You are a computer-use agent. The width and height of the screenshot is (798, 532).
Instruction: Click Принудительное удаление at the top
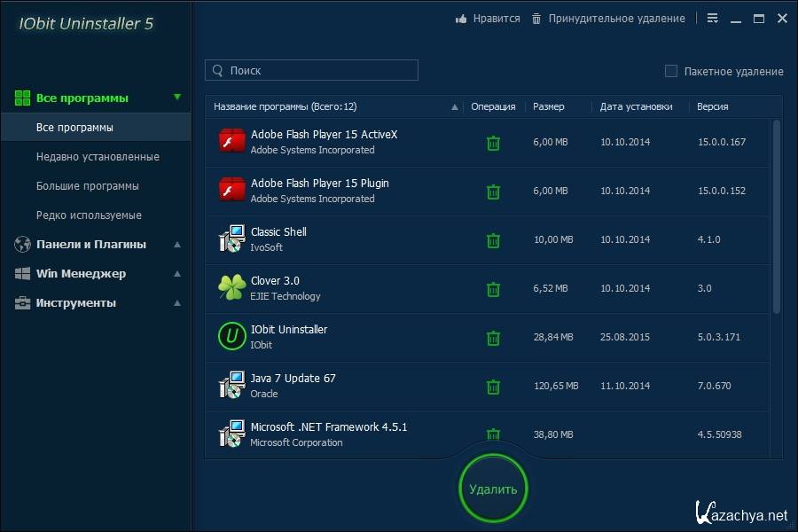pyautogui.click(x=615, y=19)
